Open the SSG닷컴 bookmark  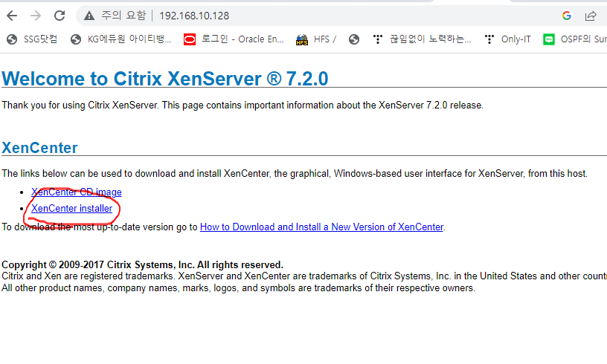[32, 39]
